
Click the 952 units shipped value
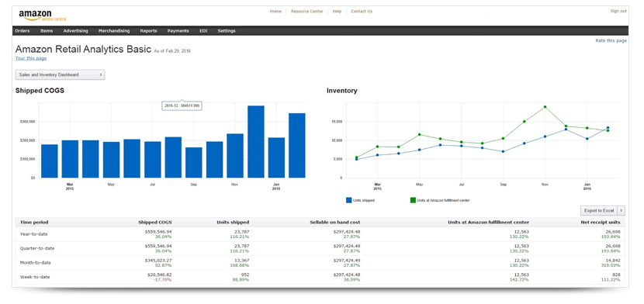(245, 275)
